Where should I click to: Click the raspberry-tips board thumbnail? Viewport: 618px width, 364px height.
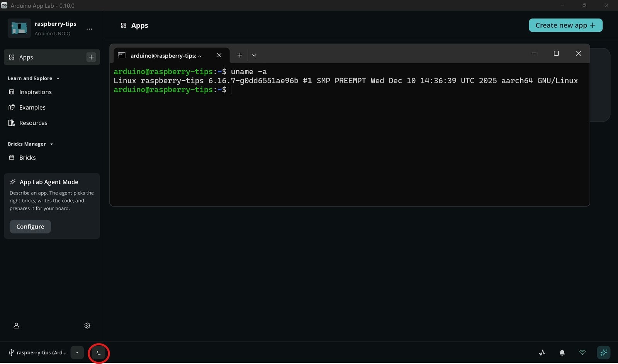coord(19,28)
